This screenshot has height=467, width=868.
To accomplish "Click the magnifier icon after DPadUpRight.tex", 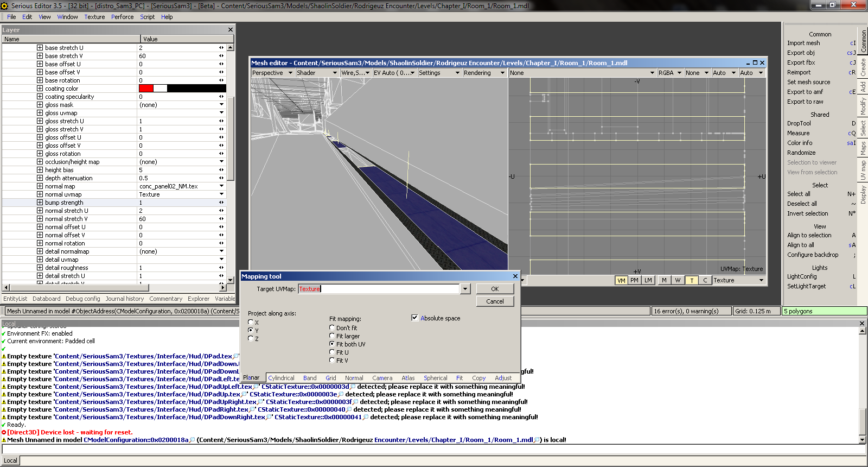I will [260, 402].
